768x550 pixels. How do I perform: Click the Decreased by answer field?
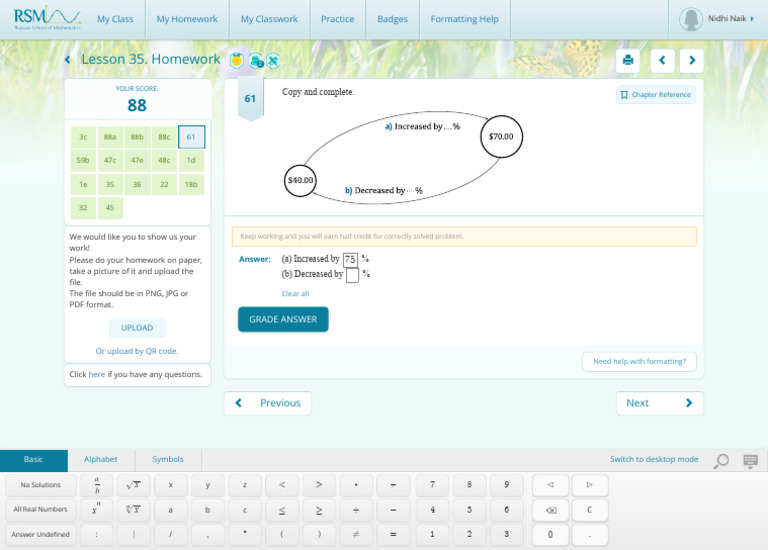click(352, 275)
